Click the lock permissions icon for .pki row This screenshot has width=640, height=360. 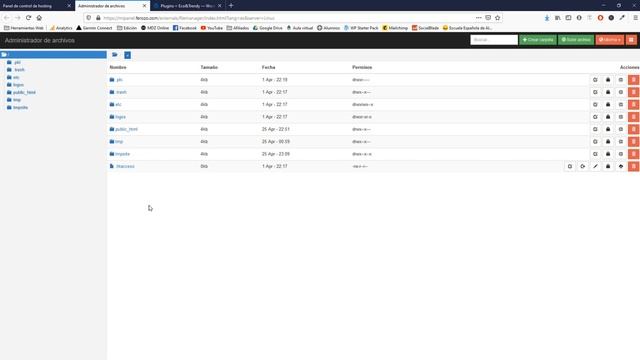608,80
